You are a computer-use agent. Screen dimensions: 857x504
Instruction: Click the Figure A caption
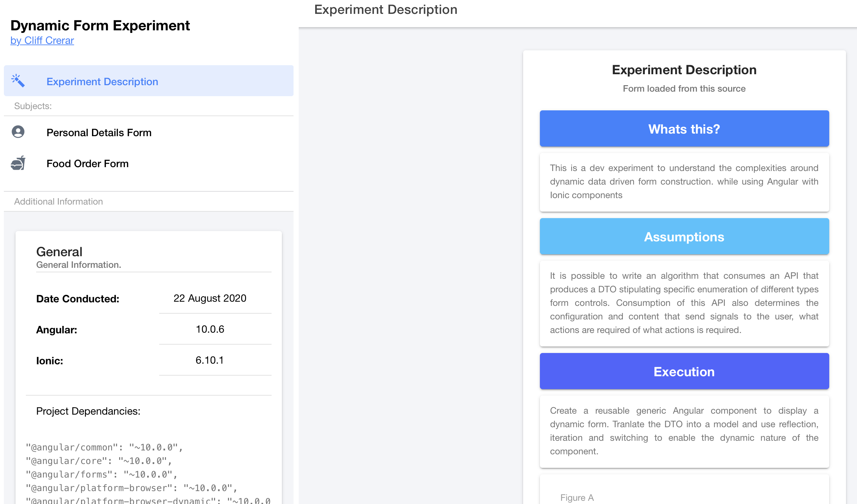pyautogui.click(x=577, y=498)
